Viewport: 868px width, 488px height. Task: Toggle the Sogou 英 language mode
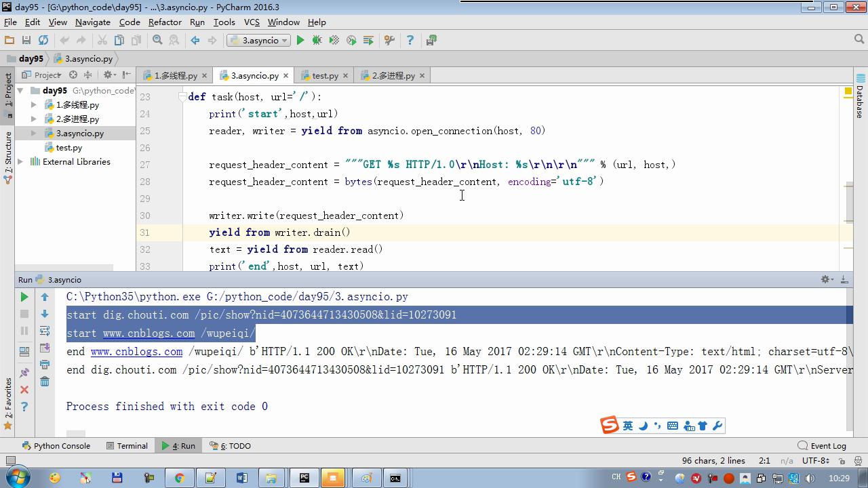[628, 426]
